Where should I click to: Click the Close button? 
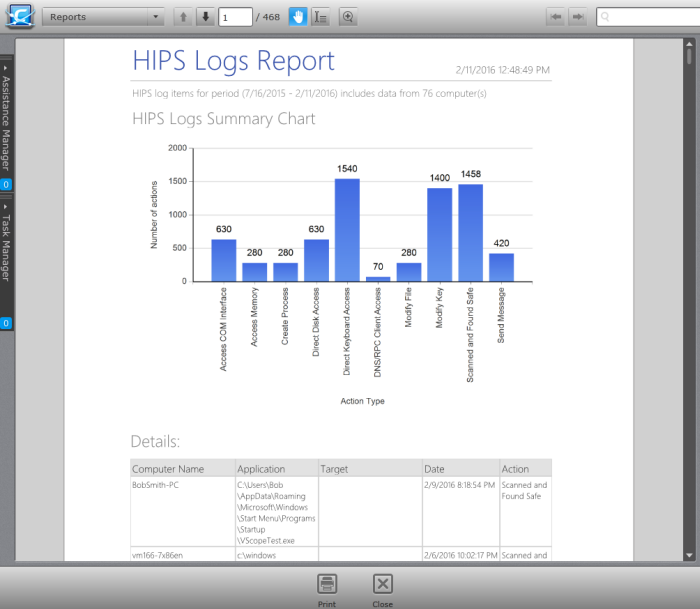(x=383, y=590)
